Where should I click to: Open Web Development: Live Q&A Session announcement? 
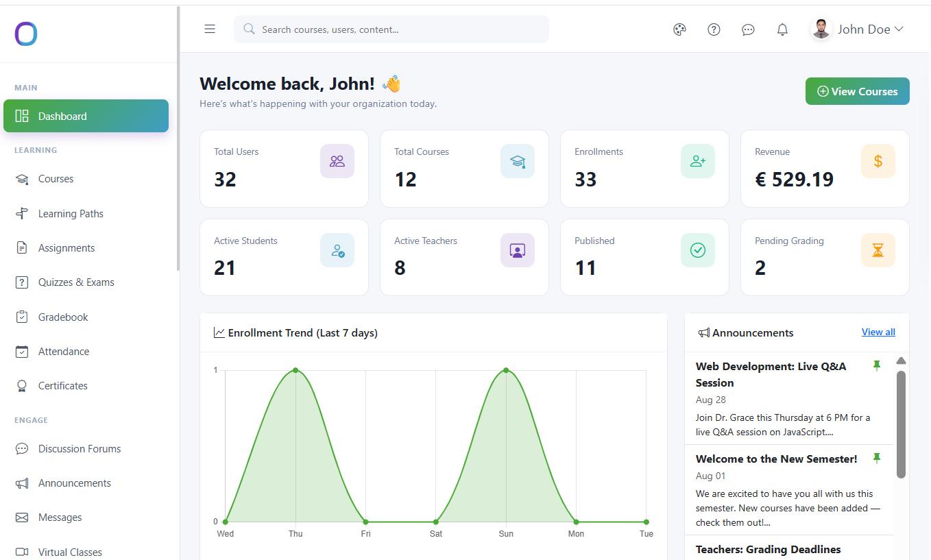(788, 399)
